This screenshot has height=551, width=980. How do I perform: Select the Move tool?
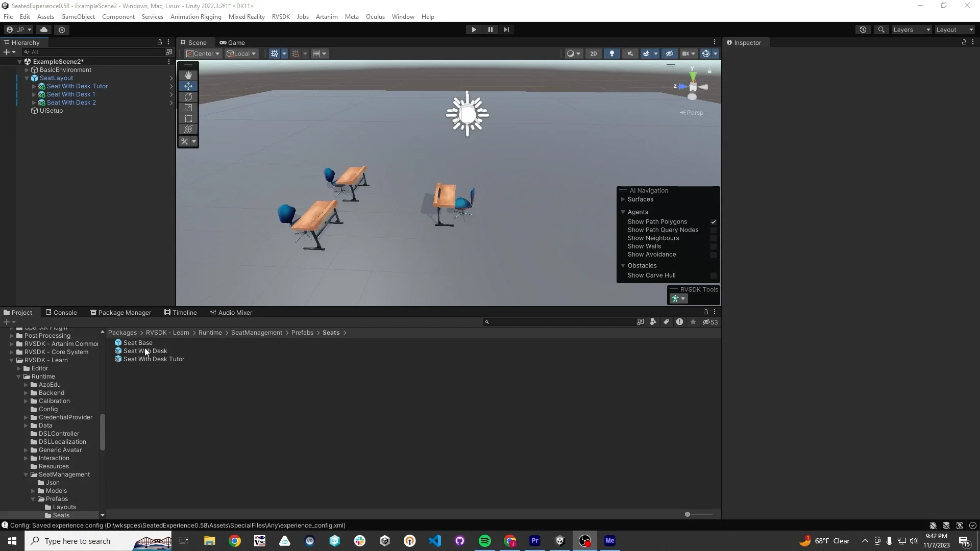click(x=188, y=86)
